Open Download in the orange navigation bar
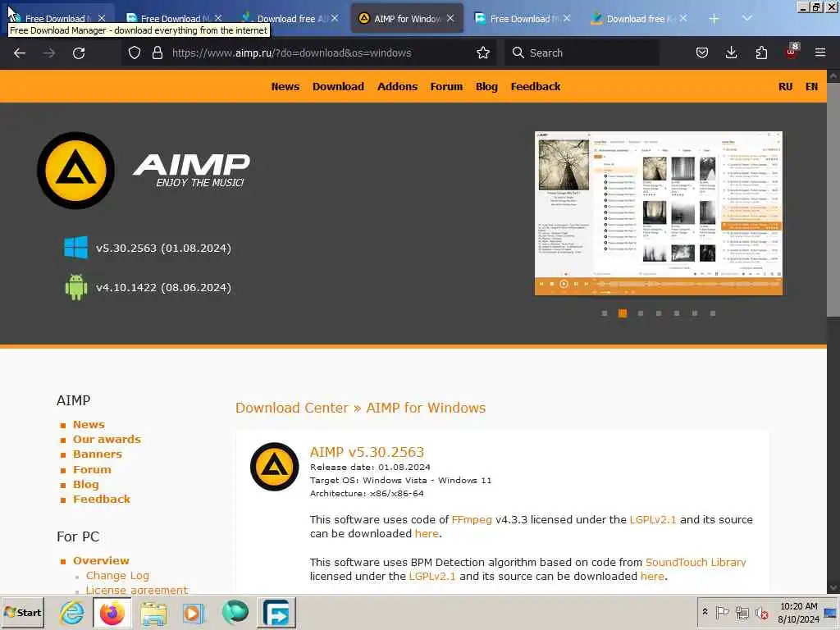The height and width of the screenshot is (630, 840). coord(338,86)
